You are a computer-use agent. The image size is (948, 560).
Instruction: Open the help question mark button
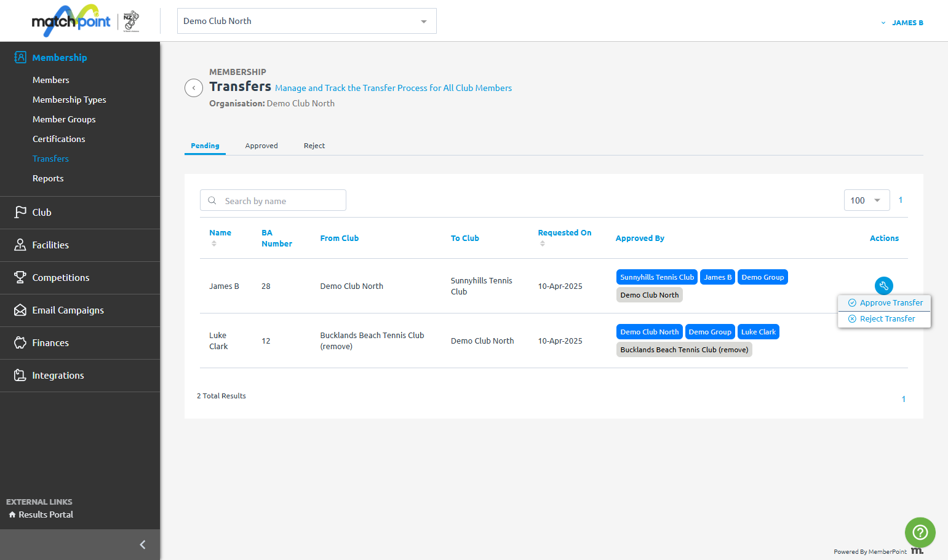tap(920, 532)
